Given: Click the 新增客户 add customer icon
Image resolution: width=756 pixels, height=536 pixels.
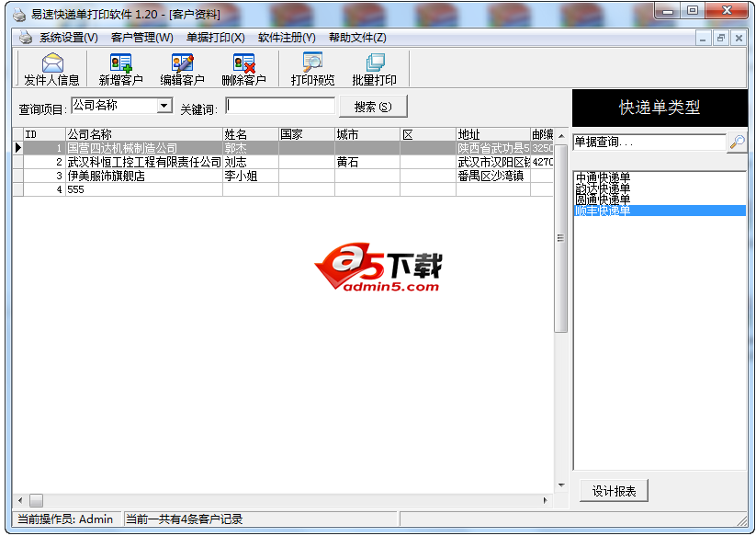Looking at the screenshot, I should point(120,69).
